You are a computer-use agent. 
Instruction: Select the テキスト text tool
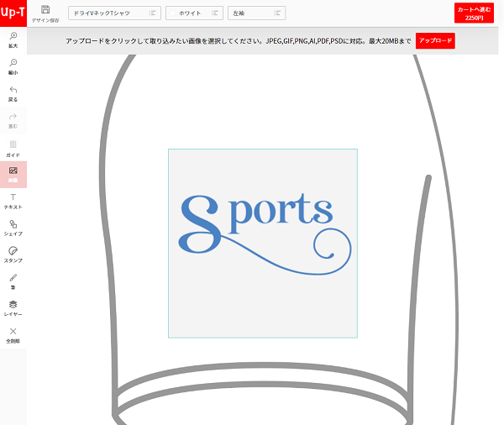(13, 201)
